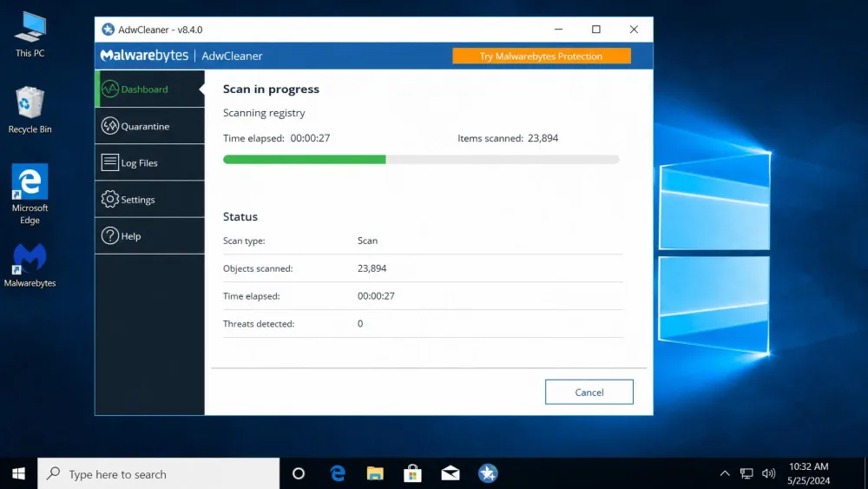Select the Recycle Bin desktop icon

point(30,109)
